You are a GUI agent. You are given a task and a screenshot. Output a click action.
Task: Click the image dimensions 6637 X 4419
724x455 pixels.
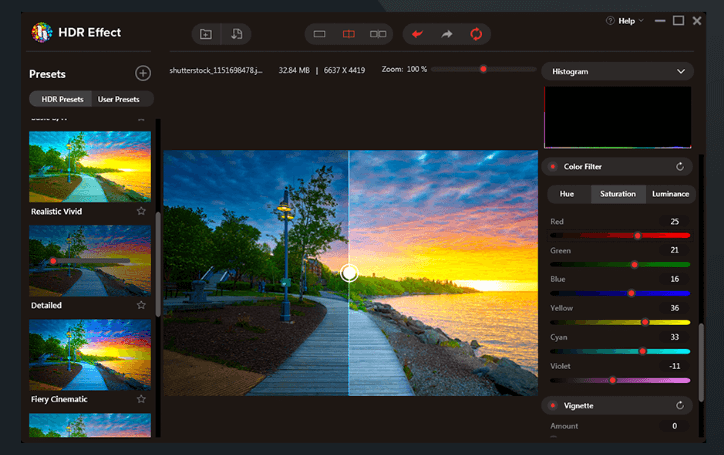pyautogui.click(x=344, y=70)
